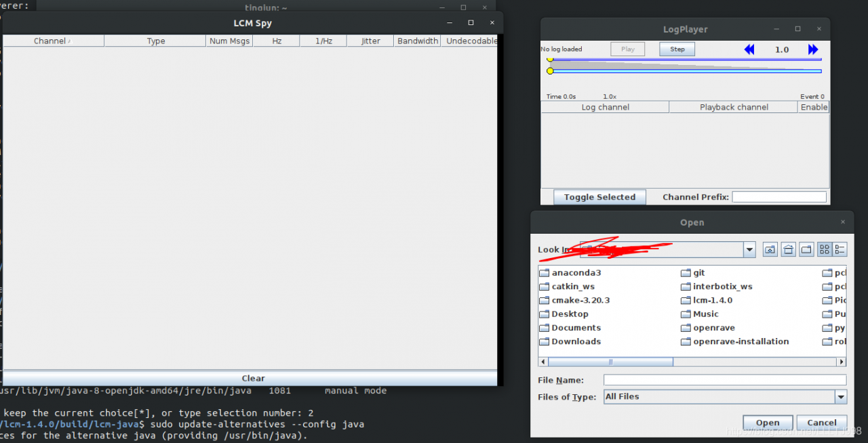Select the anaconda3 folder icon
The height and width of the screenshot is (443, 868).
click(544, 274)
